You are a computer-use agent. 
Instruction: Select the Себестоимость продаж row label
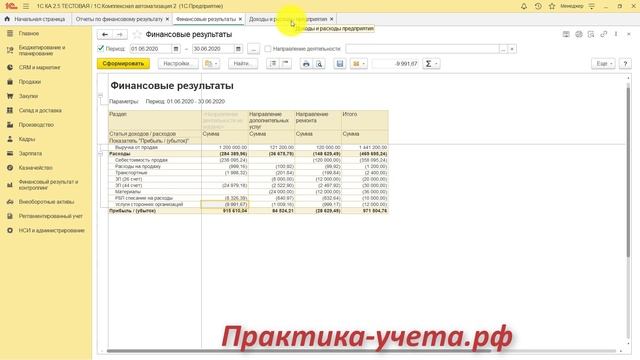click(141, 160)
